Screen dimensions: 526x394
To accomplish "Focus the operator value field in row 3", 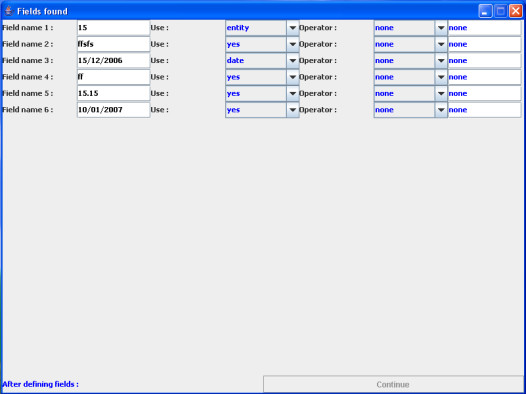I will coord(485,61).
